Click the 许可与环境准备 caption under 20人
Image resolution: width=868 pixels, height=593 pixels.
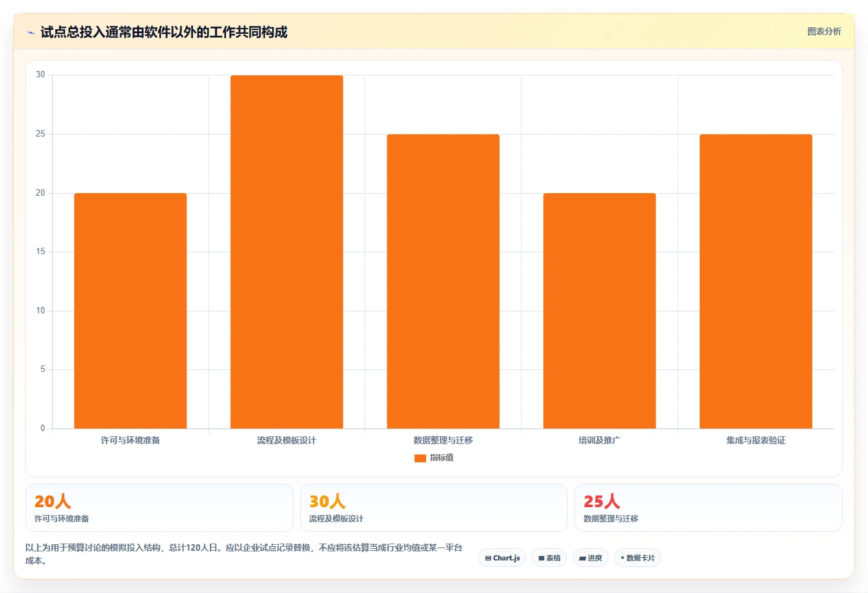(x=62, y=519)
